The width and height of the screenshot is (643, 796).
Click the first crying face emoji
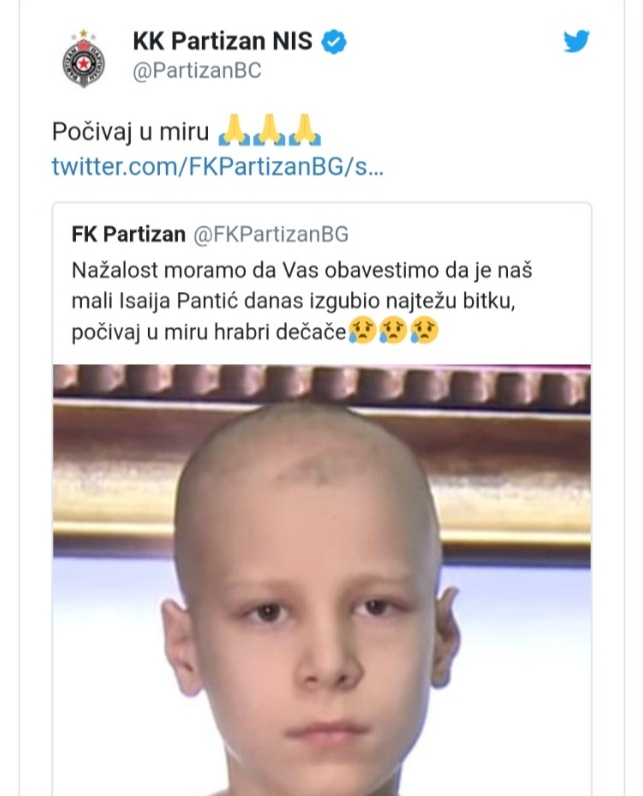[x=362, y=330]
